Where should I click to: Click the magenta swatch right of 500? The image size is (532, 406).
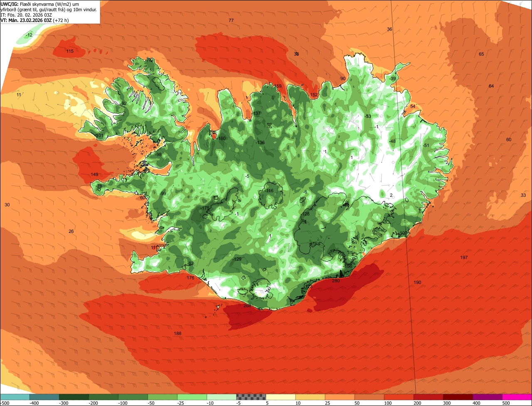(517, 397)
